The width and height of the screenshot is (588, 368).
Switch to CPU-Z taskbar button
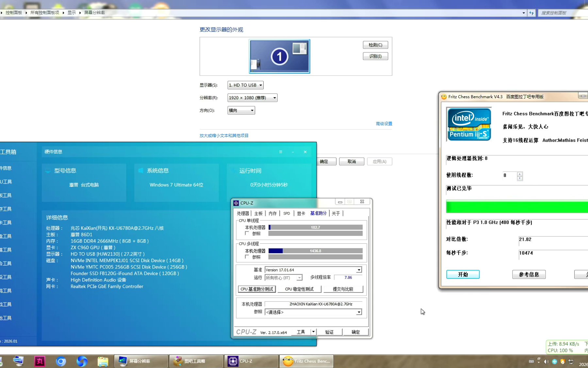click(x=252, y=361)
